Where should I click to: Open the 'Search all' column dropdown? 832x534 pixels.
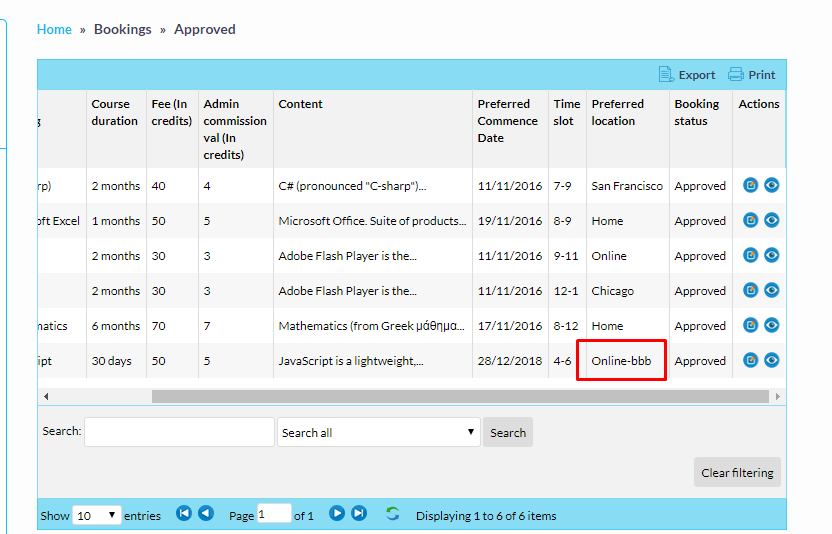click(378, 432)
